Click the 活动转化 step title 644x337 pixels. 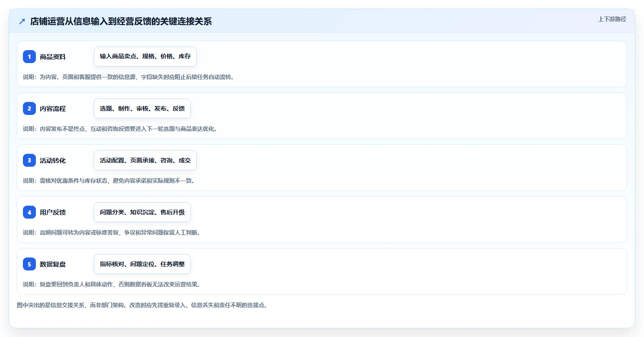point(53,160)
